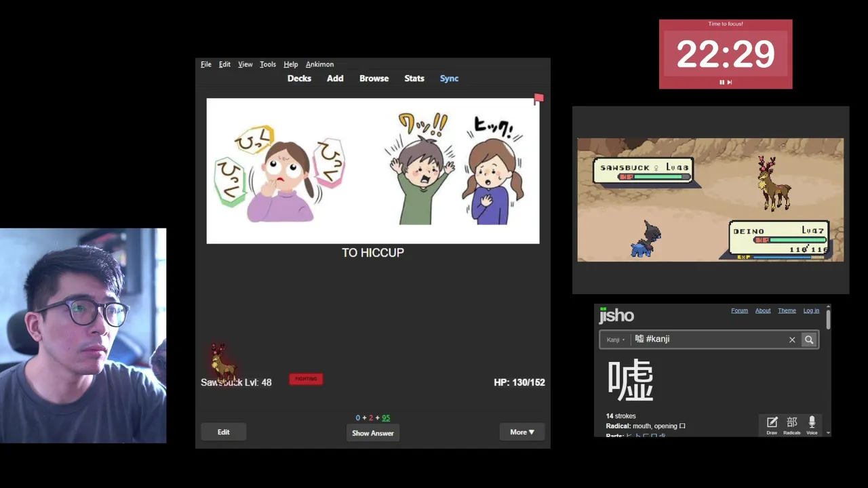Image resolution: width=868 pixels, height=488 pixels.
Task: Click the red flag icon on card
Action: click(538, 100)
